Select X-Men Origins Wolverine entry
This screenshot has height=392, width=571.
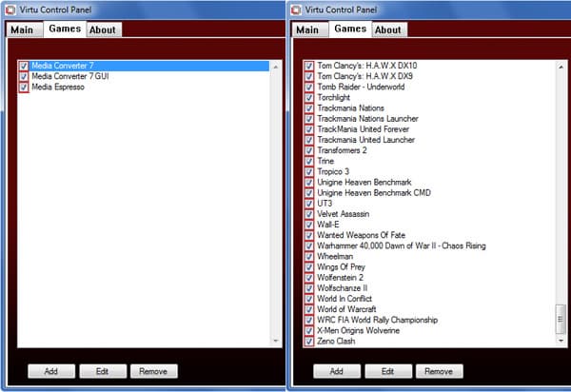pos(359,330)
